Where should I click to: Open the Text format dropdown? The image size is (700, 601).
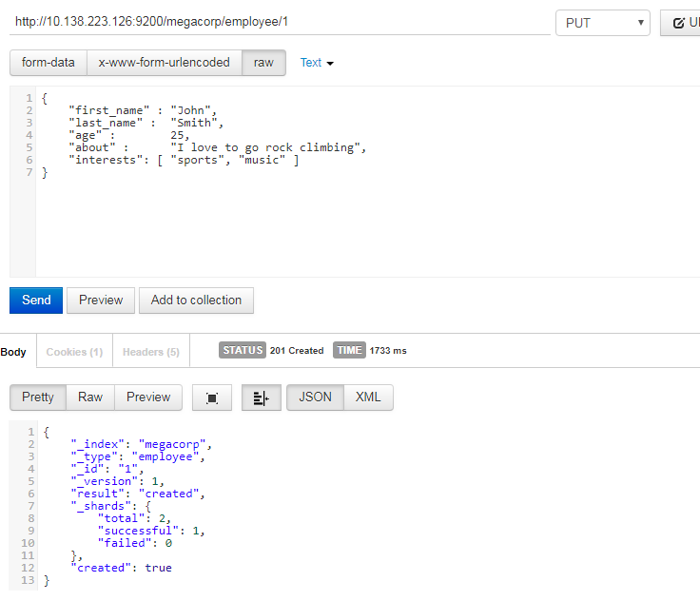tap(317, 63)
